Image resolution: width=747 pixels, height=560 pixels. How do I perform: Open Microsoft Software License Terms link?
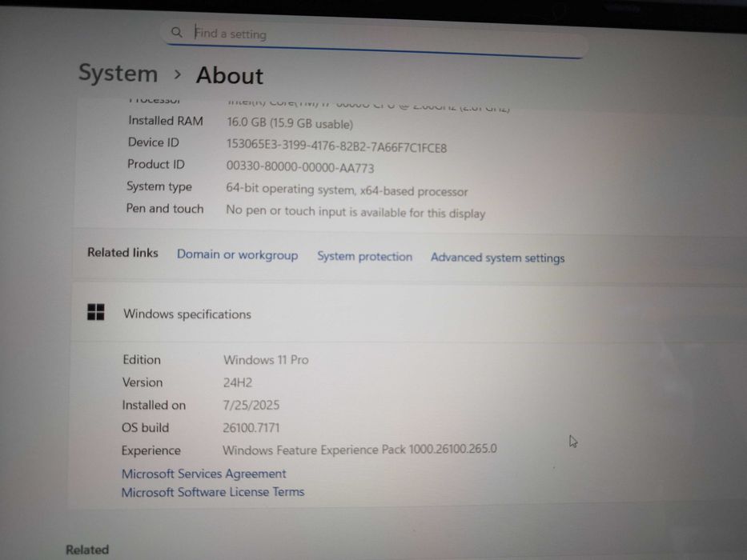(x=212, y=492)
